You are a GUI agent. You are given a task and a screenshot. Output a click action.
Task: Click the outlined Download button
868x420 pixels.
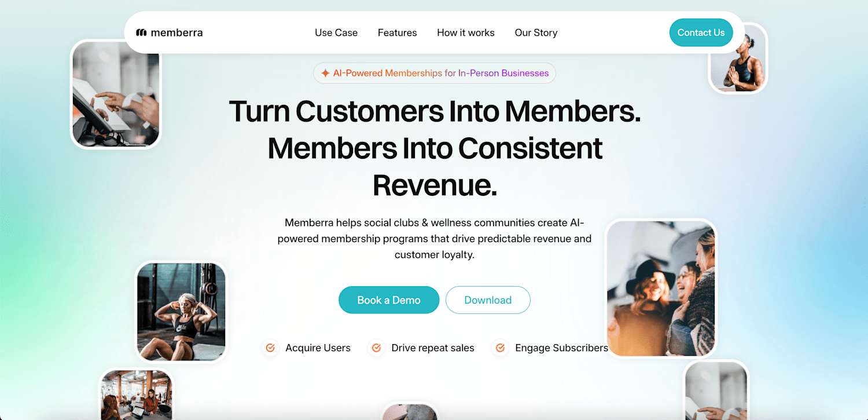click(488, 300)
